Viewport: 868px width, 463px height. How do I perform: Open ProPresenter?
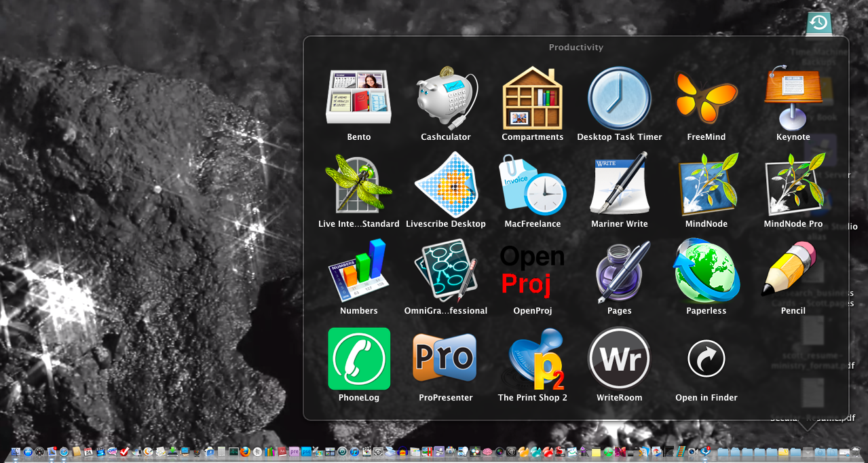pyautogui.click(x=446, y=358)
